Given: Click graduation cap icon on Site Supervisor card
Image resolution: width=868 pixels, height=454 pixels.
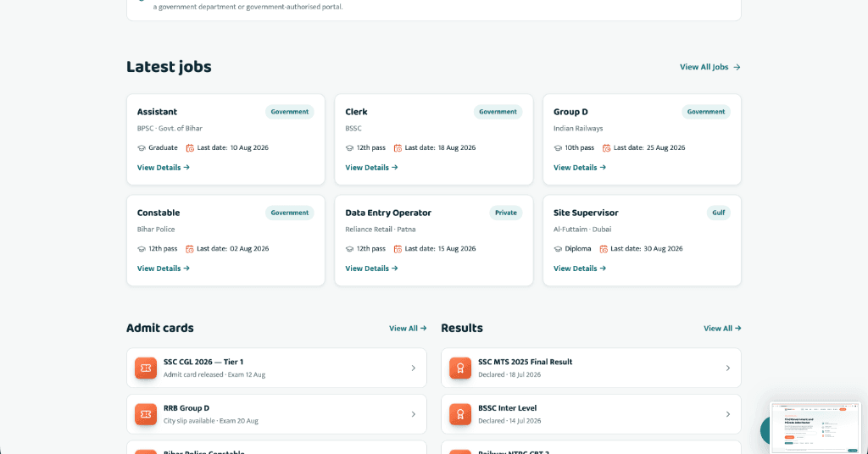Looking at the screenshot, I should point(558,249).
